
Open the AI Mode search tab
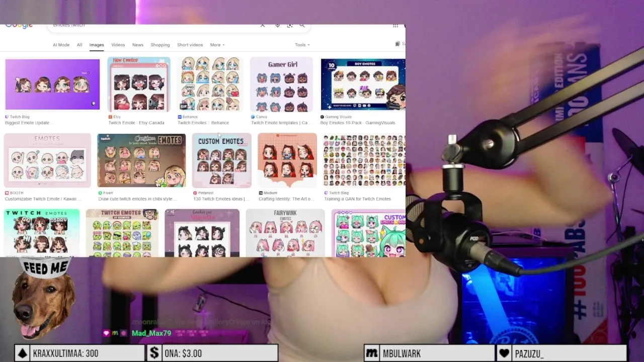pos(61,45)
